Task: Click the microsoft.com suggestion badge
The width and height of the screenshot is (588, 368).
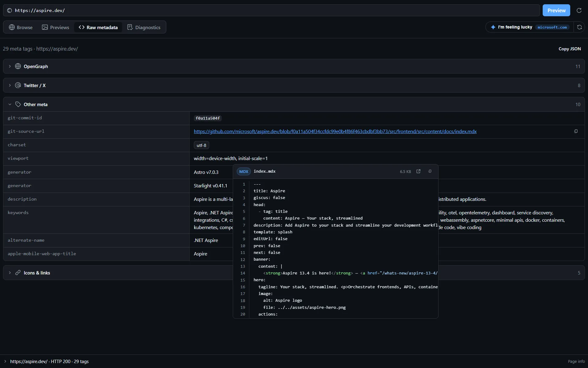Action: click(552, 27)
